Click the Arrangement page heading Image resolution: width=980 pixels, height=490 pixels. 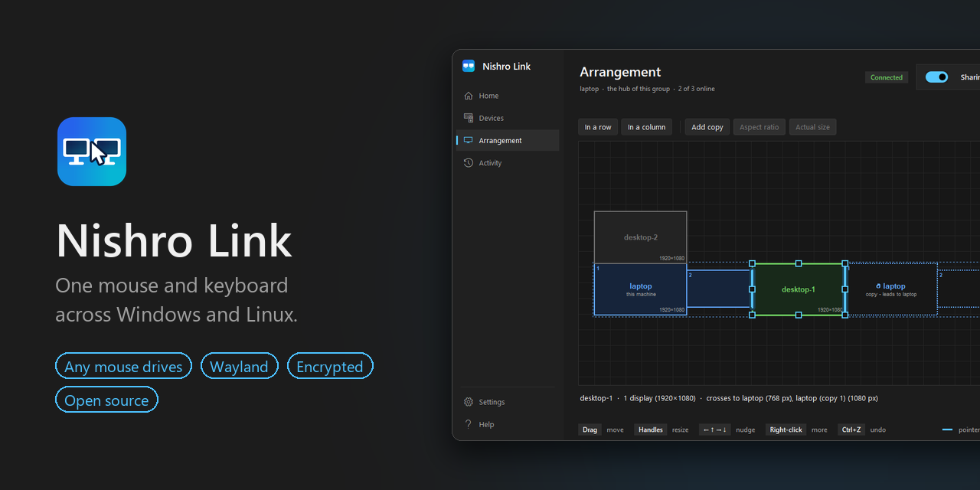click(620, 72)
